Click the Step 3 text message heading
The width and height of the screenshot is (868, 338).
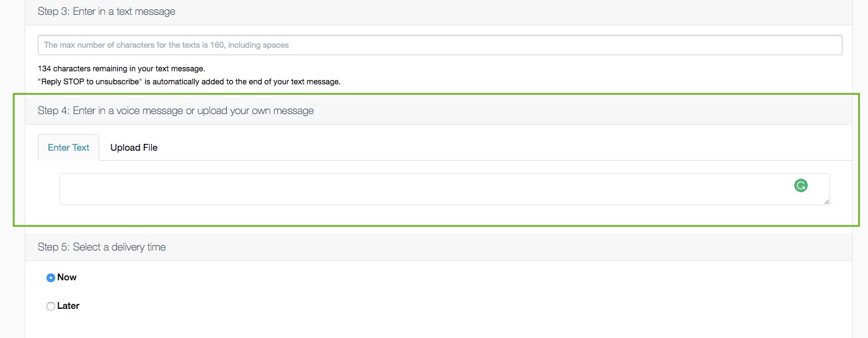click(107, 11)
